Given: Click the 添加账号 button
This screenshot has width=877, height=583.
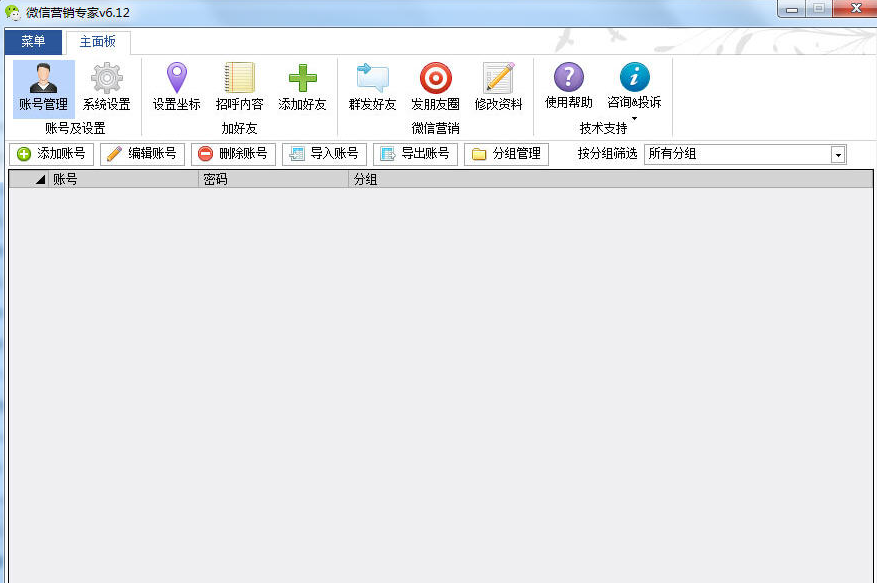Looking at the screenshot, I should pos(51,154).
